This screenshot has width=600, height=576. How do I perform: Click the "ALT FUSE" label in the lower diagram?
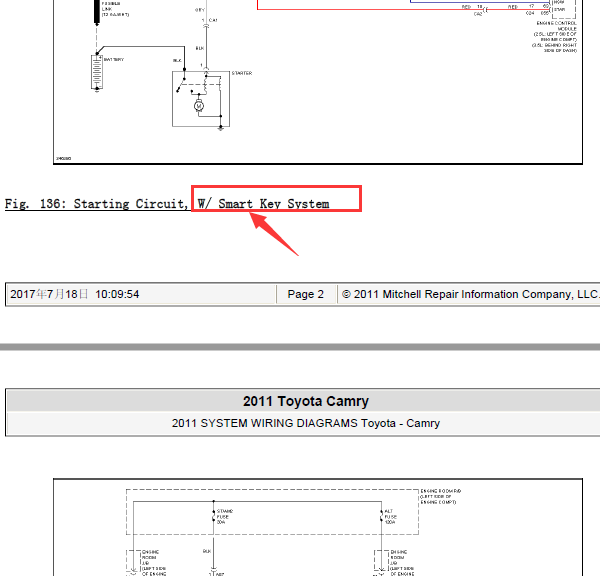pos(390,517)
